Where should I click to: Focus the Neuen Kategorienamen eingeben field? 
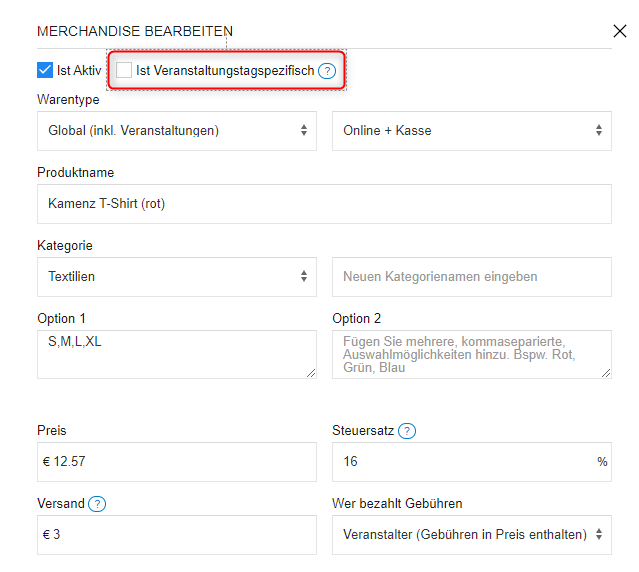tap(471, 276)
